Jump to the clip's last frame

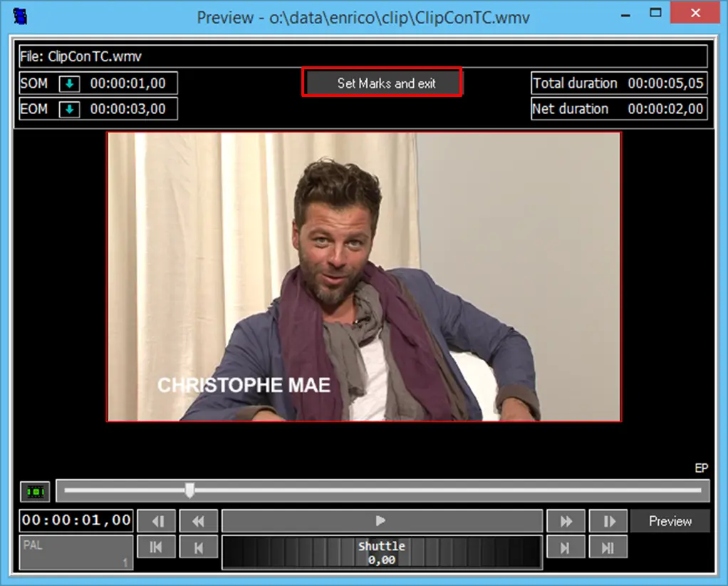608,548
